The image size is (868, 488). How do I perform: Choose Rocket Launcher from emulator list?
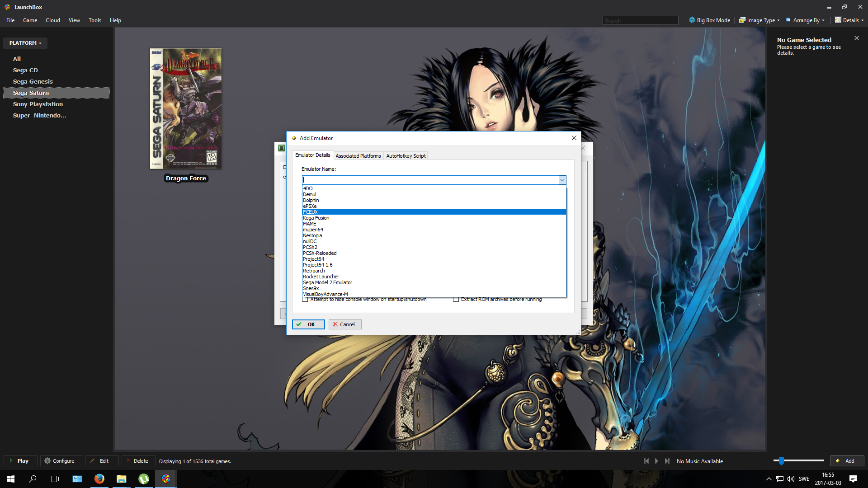pyautogui.click(x=434, y=277)
